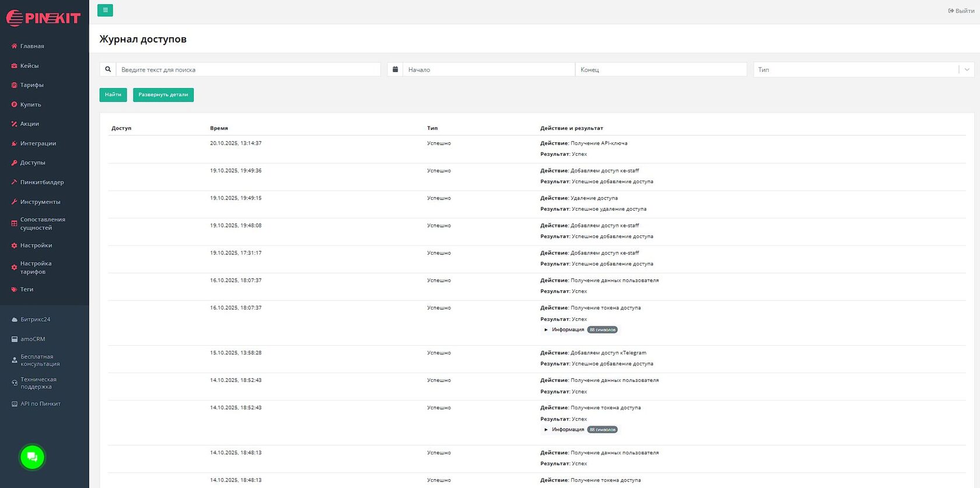Click the Развернуть детали button
The width and height of the screenshot is (980, 488).
click(x=163, y=95)
